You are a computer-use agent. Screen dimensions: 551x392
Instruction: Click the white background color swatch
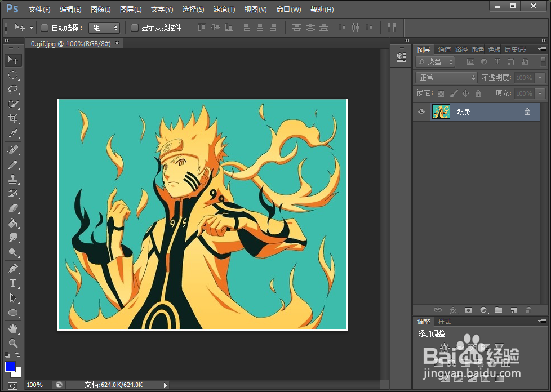point(18,374)
